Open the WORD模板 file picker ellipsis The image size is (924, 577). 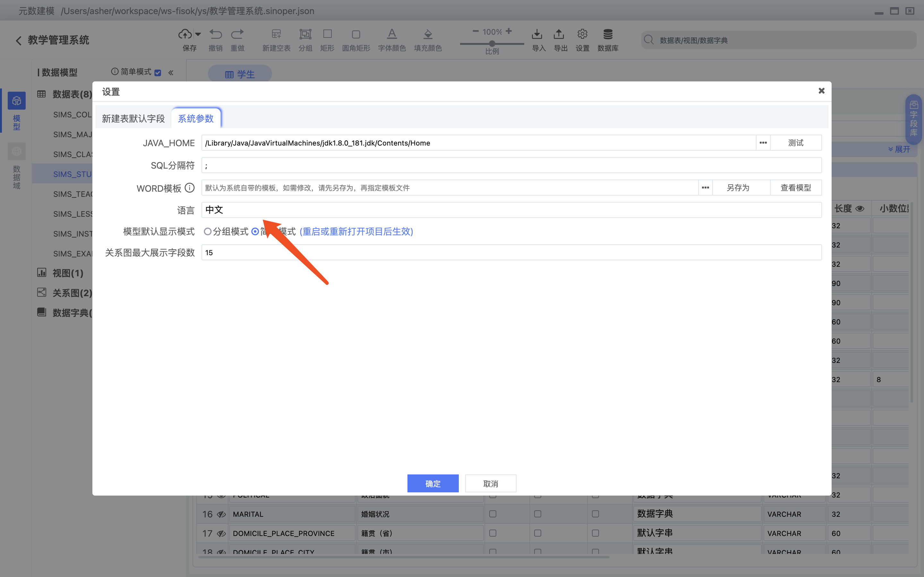point(705,188)
